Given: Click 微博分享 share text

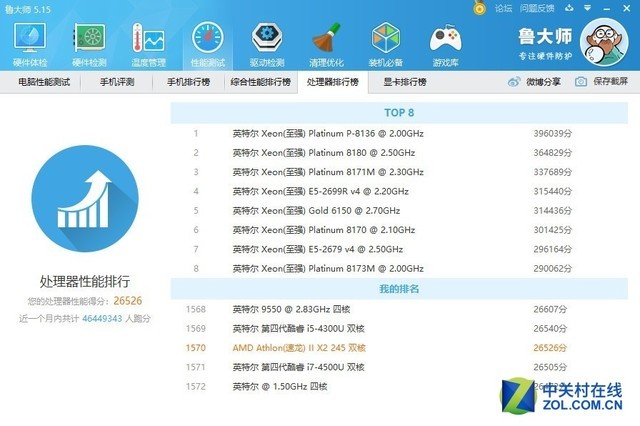Looking at the screenshot, I should click(x=543, y=82).
